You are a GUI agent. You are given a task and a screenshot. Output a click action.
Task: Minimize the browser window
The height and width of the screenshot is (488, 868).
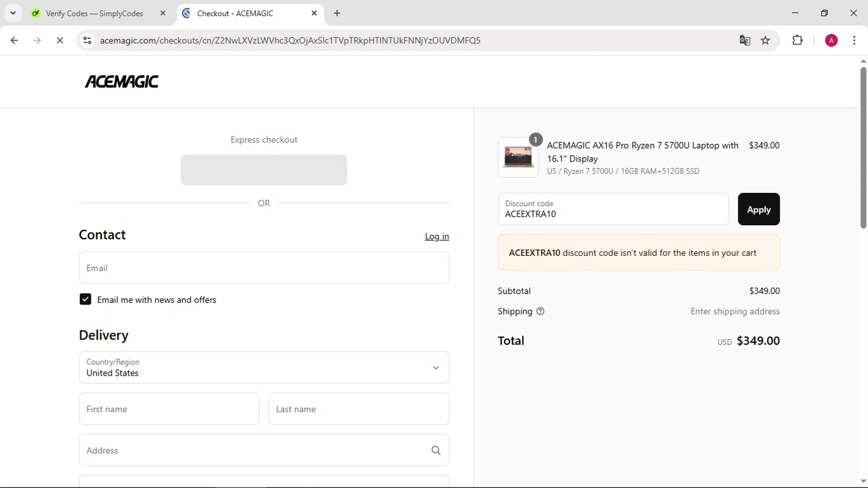(x=795, y=13)
